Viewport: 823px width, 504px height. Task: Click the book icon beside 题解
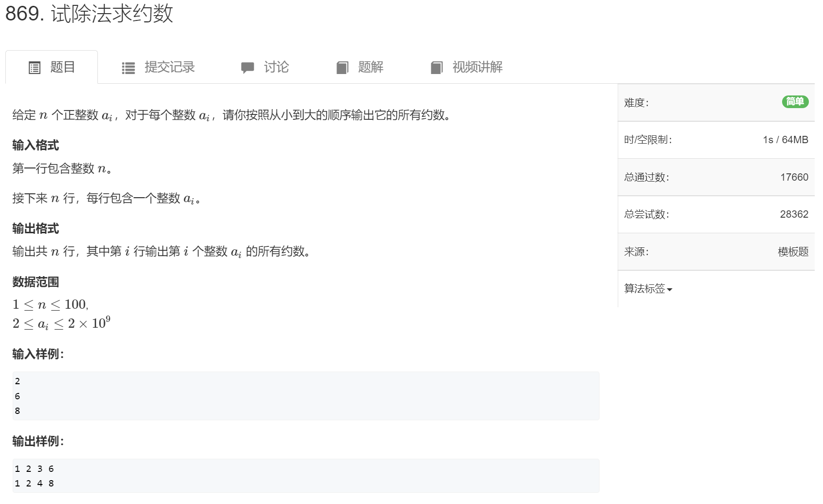pyautogui.click(x=343, y=67)
